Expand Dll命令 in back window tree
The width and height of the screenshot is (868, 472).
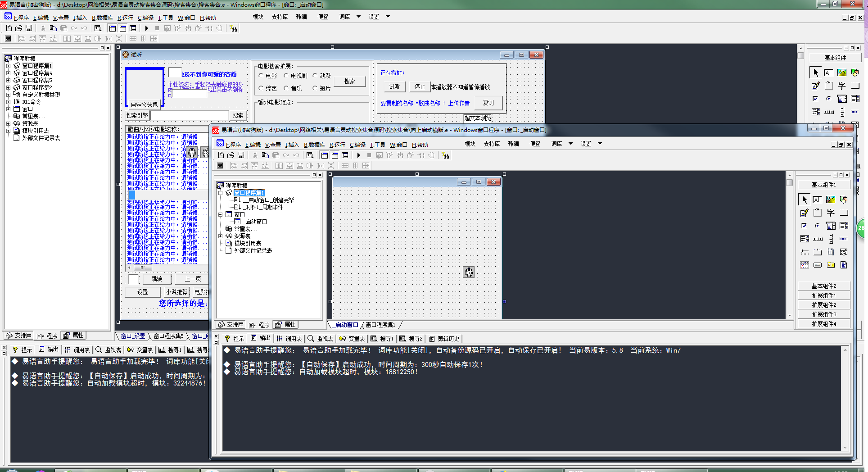click(x=8, y=102)
